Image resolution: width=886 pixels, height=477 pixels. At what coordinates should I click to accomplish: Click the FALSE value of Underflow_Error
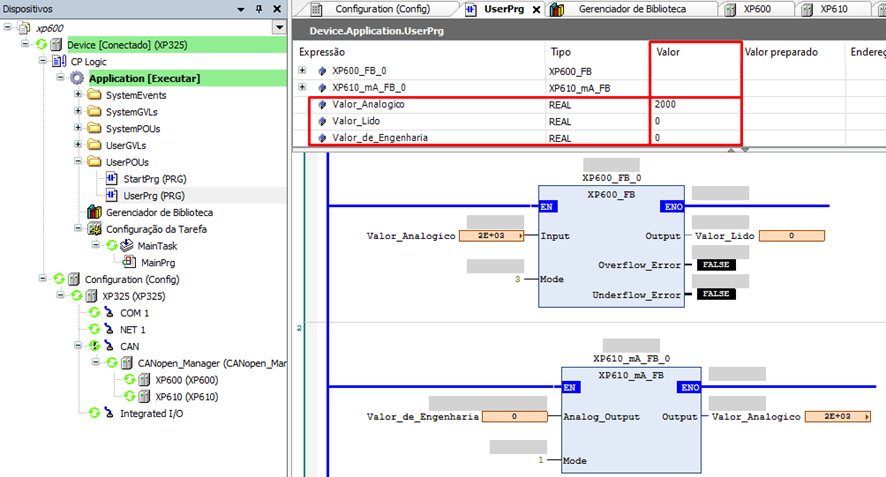click(x=714, y=294)
